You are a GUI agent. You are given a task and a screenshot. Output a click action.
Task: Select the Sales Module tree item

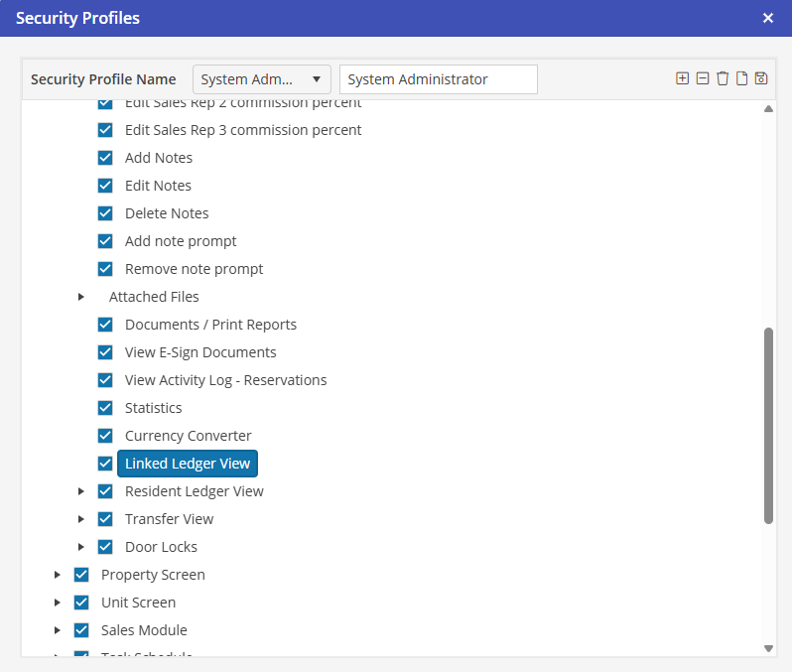144,630
